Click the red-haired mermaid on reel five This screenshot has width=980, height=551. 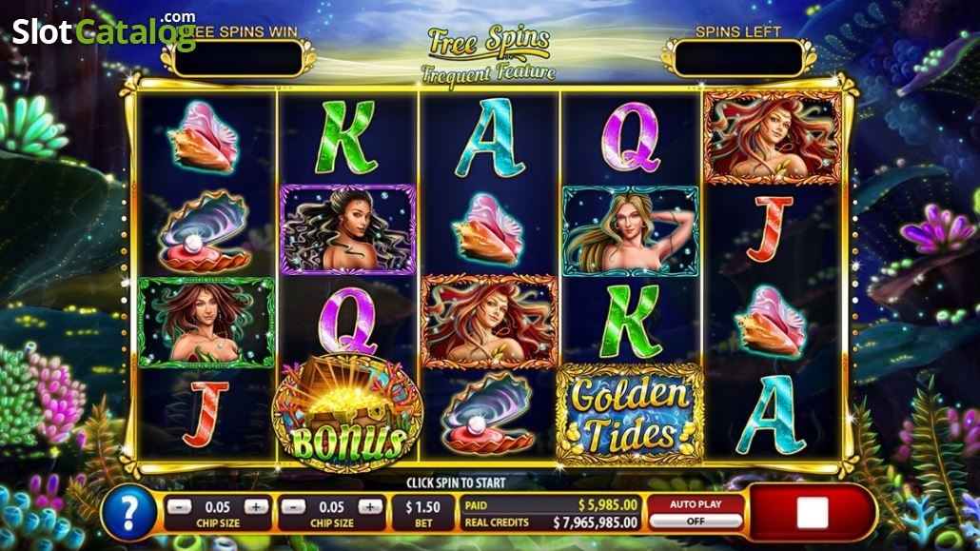[x=772, y=138]
